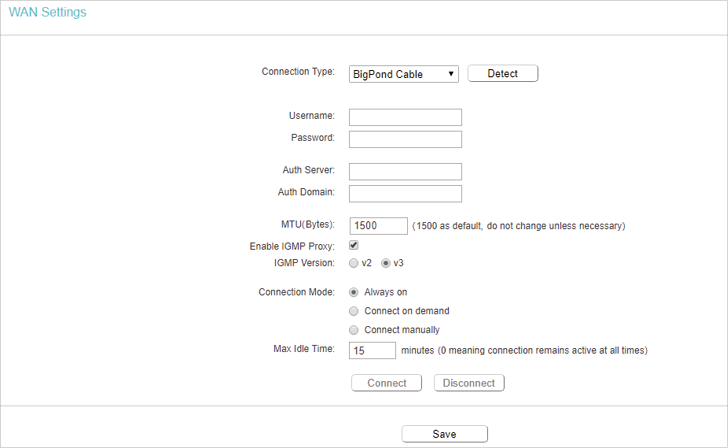Viewport: 728px width, 448px height.
Task: Focus the Password input field
Action: [405, 139]
